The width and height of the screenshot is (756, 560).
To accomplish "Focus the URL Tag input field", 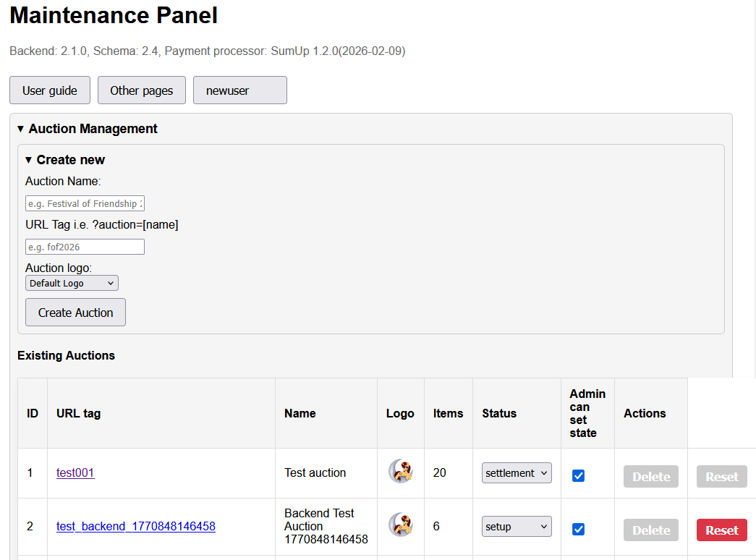I will [85, 247].
